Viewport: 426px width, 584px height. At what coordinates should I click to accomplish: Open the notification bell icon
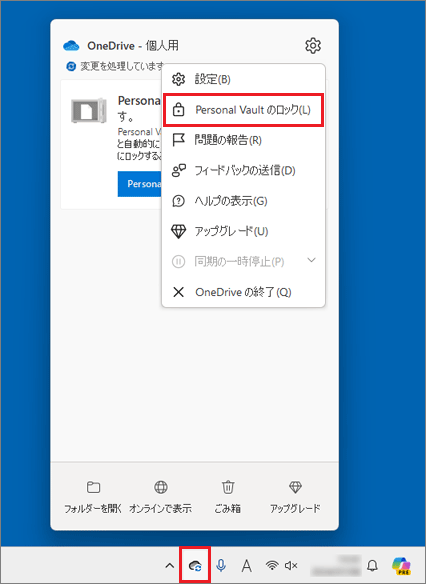point(372,566)
